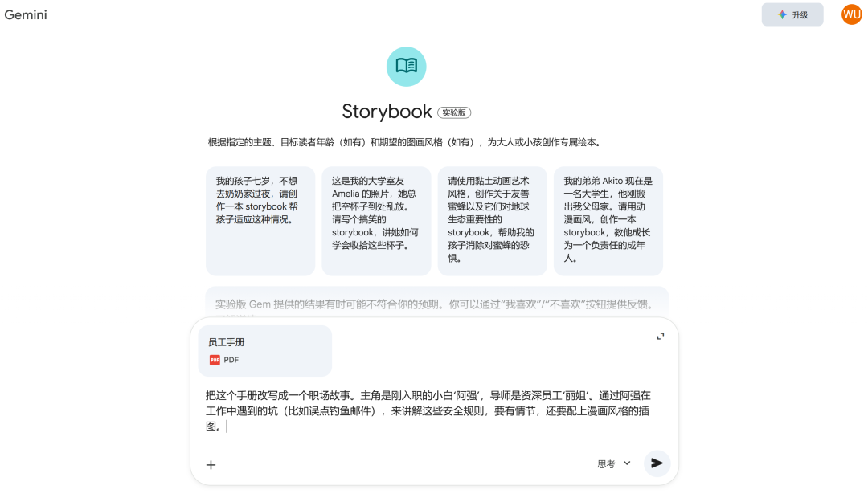Image resolution: width=868 pixels, height=502 pixels.
Task: Click into the prompt text input area
Action: pyautogui.click(x=428, y=410)
